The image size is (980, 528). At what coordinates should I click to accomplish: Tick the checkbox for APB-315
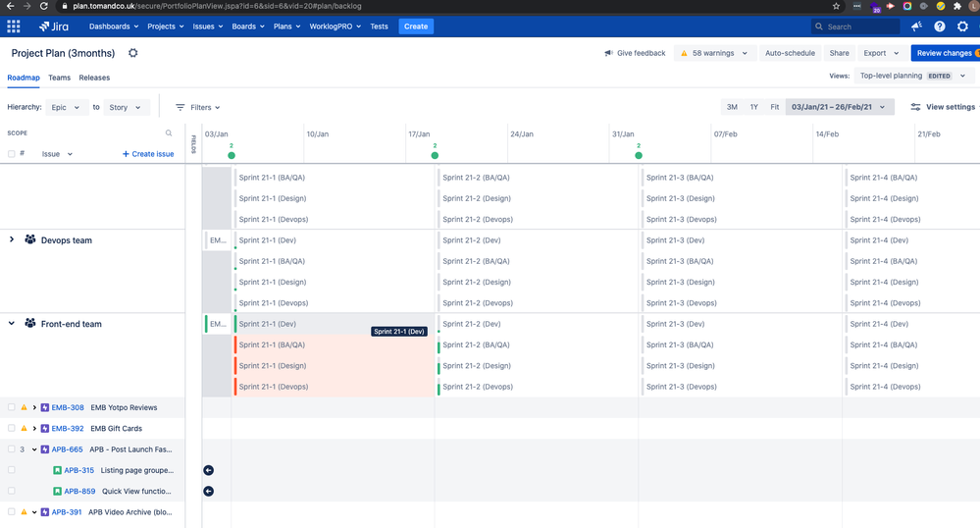(11, 470)
